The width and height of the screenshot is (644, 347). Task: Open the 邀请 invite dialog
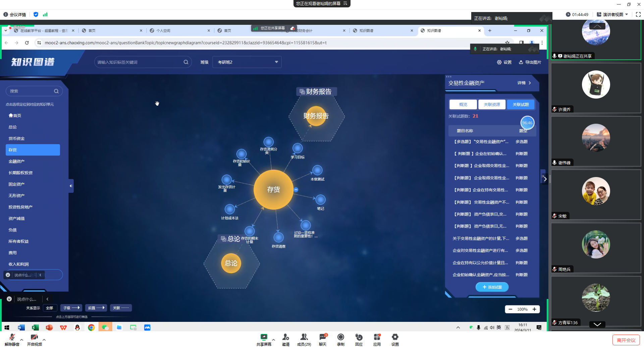pyautogui.click(x=285, y=338)
